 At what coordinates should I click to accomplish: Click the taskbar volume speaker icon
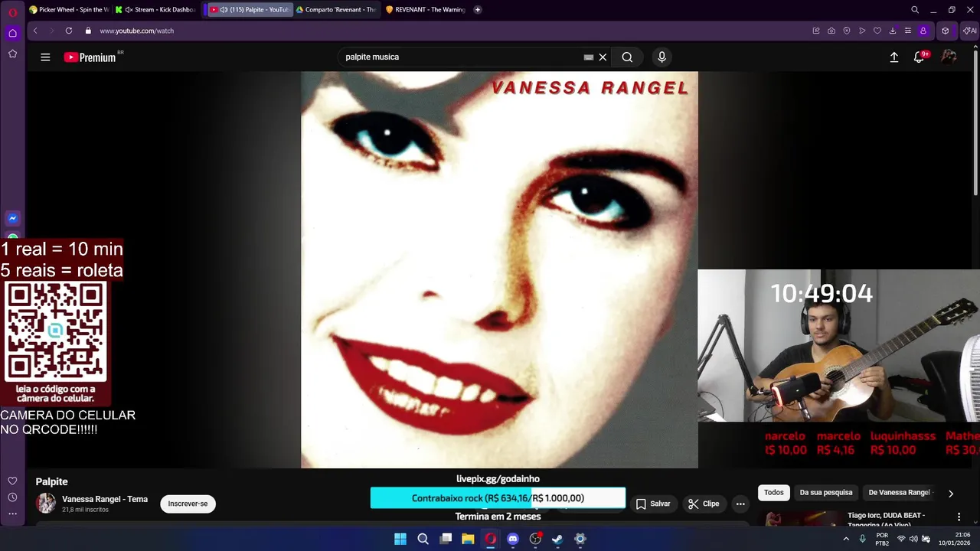[x=913, y=539]
